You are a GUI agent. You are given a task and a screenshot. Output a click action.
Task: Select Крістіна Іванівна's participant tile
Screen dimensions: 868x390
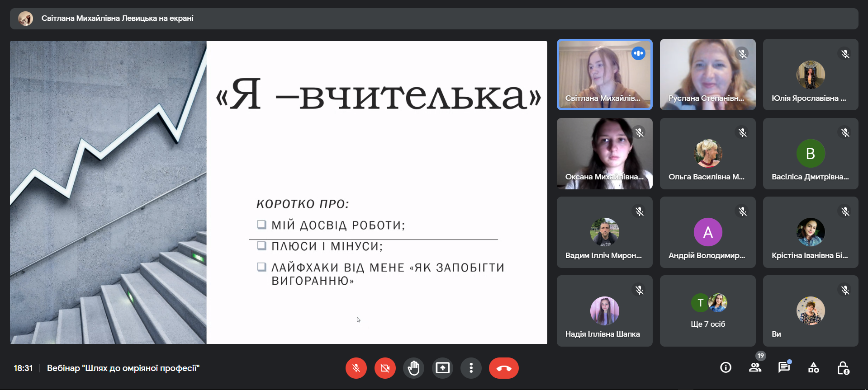811,232
